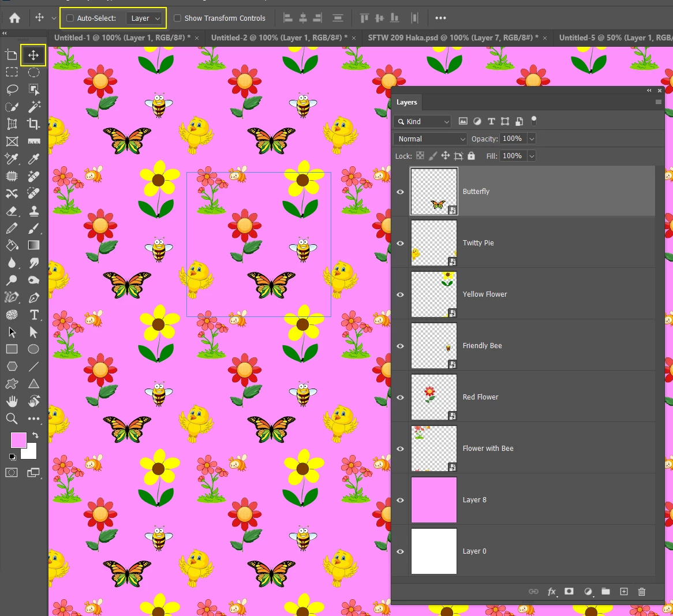Hide the Friendly Bee layer
The width and height of the screenshot is (673, 616).
(400, 346)
